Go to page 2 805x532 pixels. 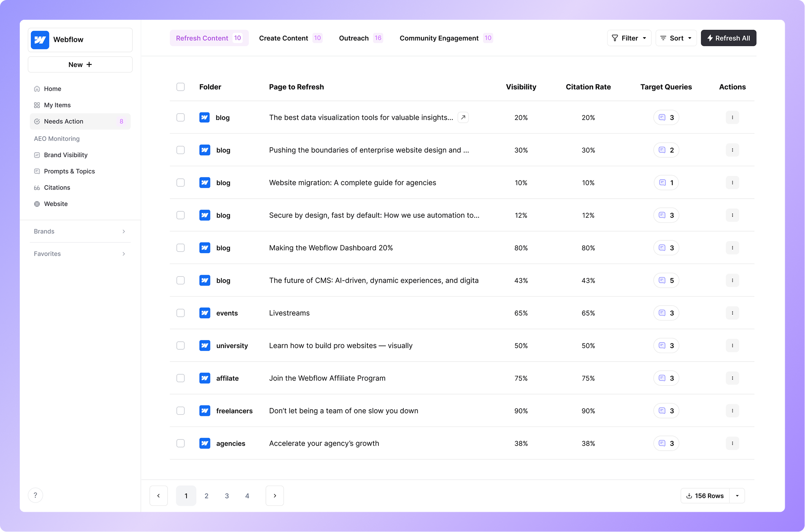click(x=206, y=496)
